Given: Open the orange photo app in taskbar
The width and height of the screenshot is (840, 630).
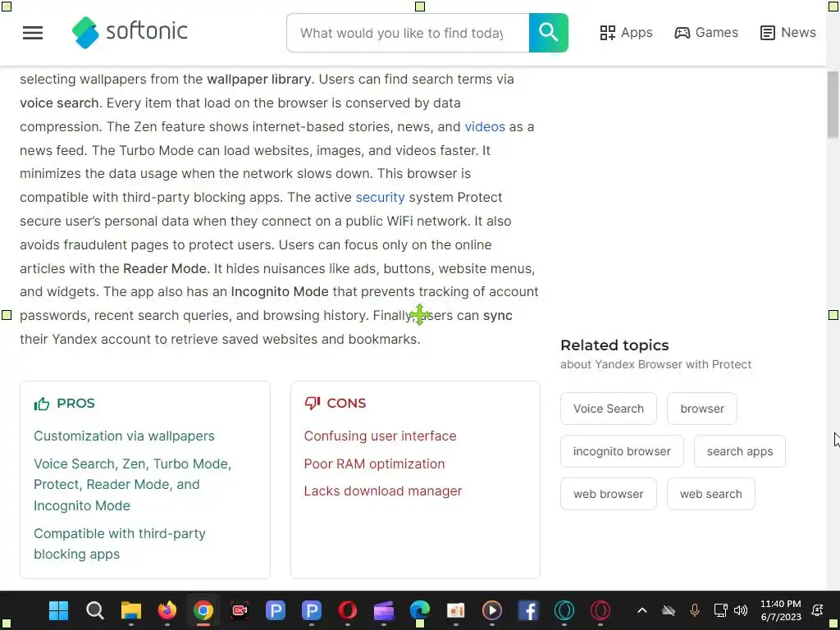Looking at the screenshot, I should (456, 610).
